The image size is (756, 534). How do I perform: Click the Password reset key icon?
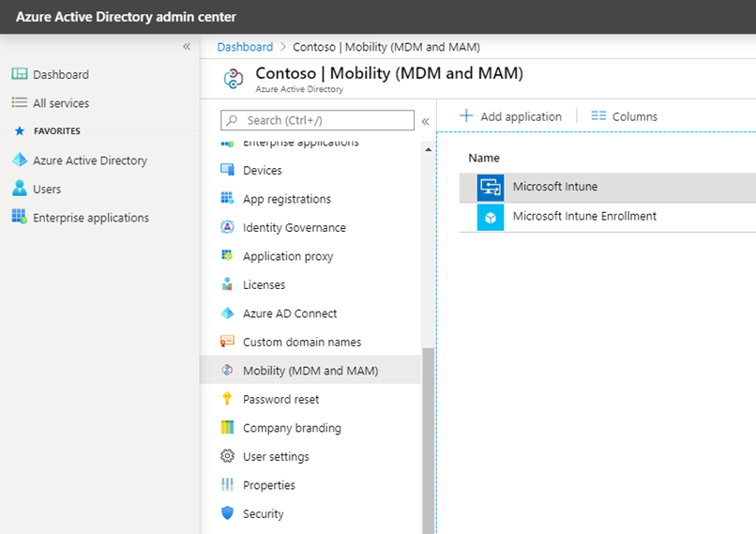tap(227, 399)
